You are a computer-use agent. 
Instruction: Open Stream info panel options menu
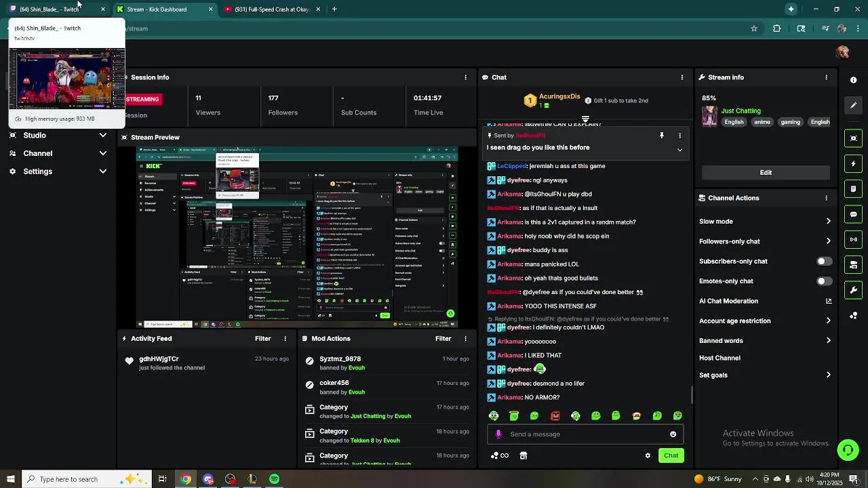[826, 77]
